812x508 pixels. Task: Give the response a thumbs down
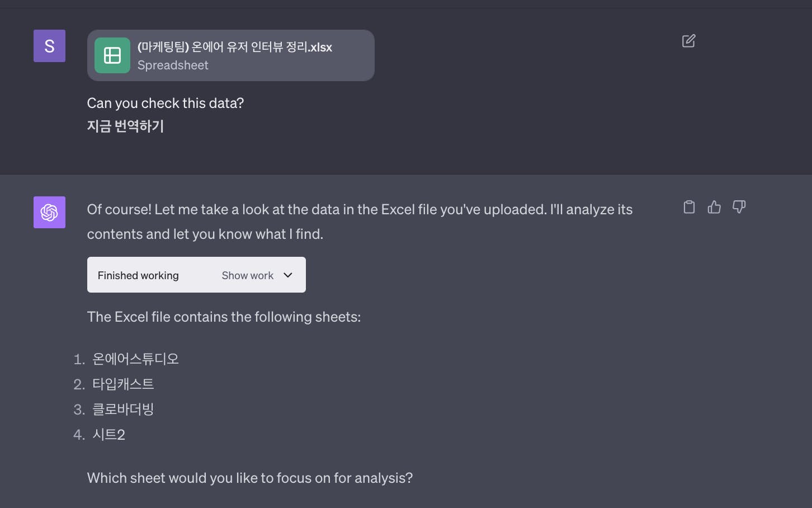(739, 207)
